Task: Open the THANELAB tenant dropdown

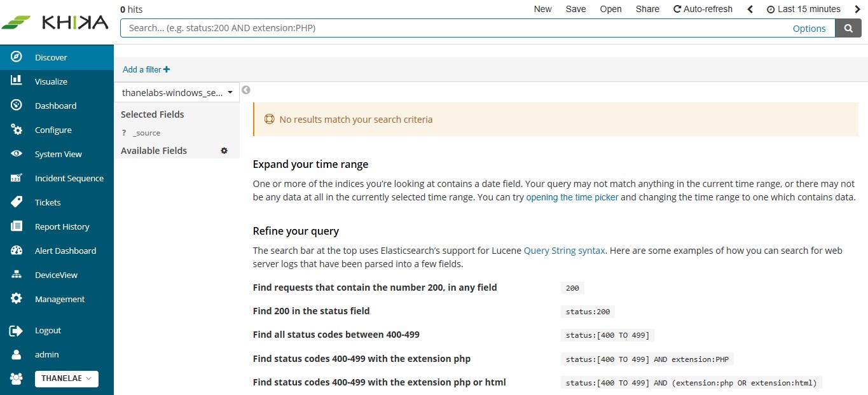Action: click(66, 378)
